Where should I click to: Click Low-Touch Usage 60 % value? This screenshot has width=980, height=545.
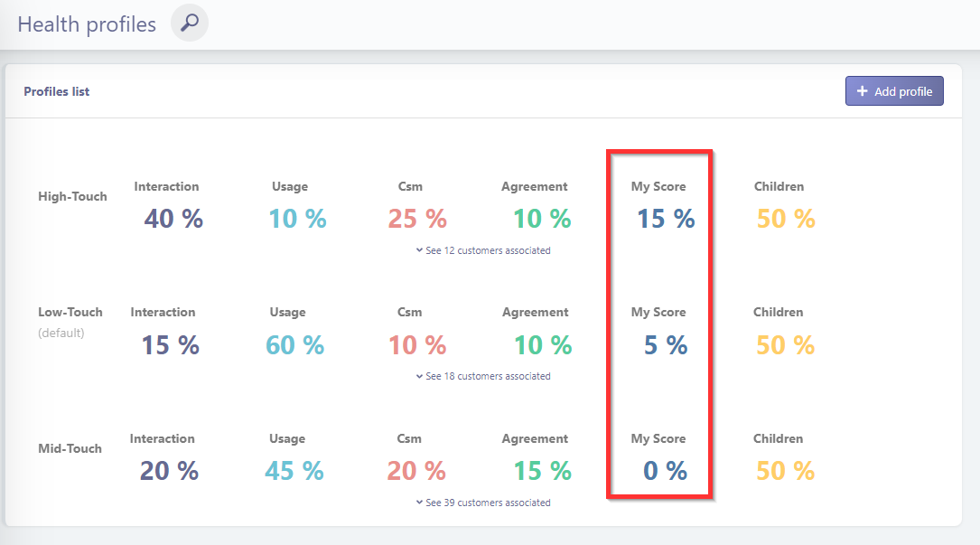tap(295, 345)
